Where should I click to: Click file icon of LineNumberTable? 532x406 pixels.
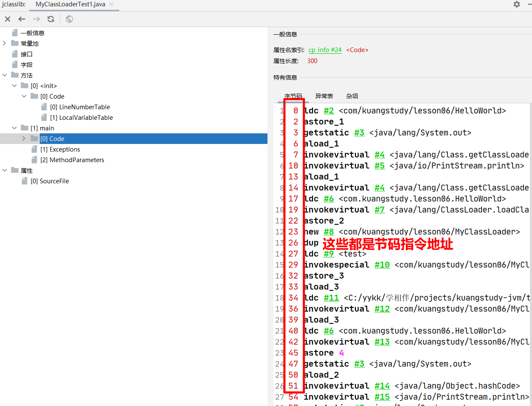(44, 107)
